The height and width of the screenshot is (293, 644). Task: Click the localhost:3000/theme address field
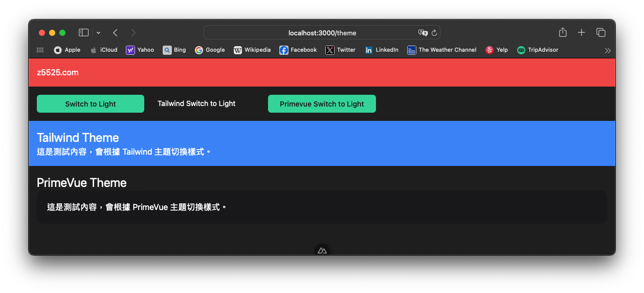click(322, 33)
